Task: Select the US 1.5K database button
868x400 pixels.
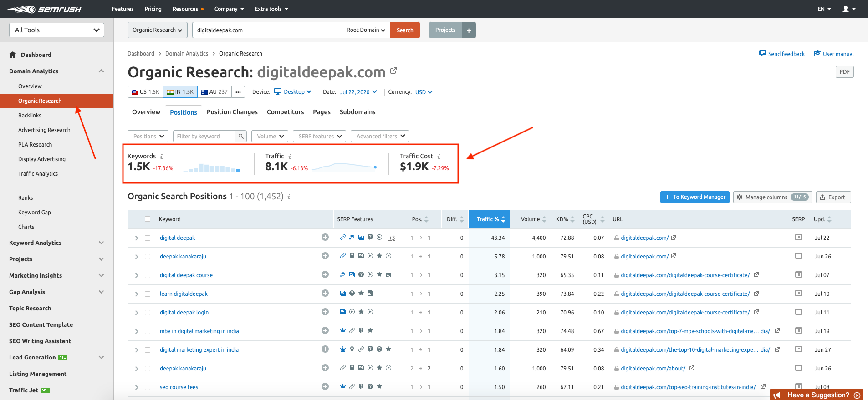Action: tap(146, 92)
